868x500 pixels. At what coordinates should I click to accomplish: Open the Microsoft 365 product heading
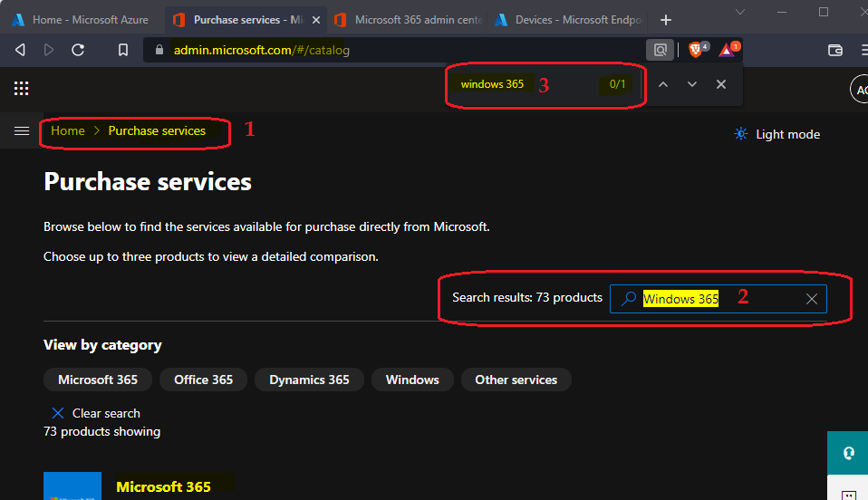tap(163, 486)
